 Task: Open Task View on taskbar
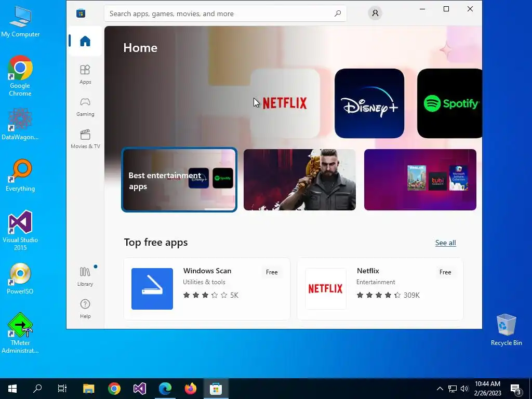(62, 389)
